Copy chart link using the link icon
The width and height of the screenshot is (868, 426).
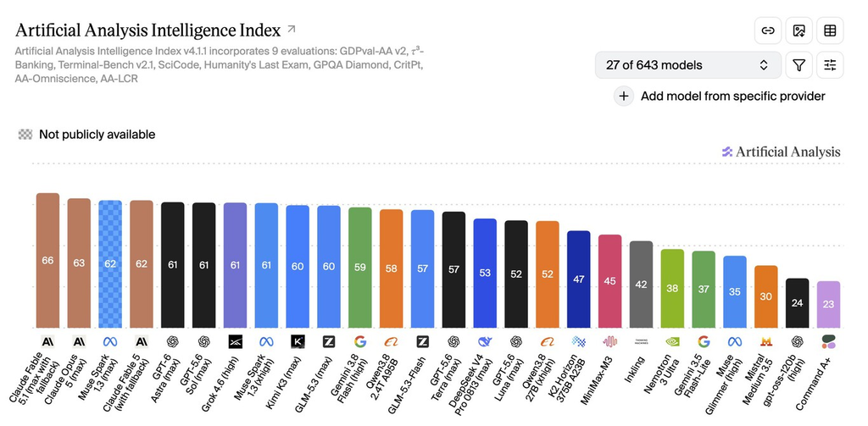tap(768, 30)
